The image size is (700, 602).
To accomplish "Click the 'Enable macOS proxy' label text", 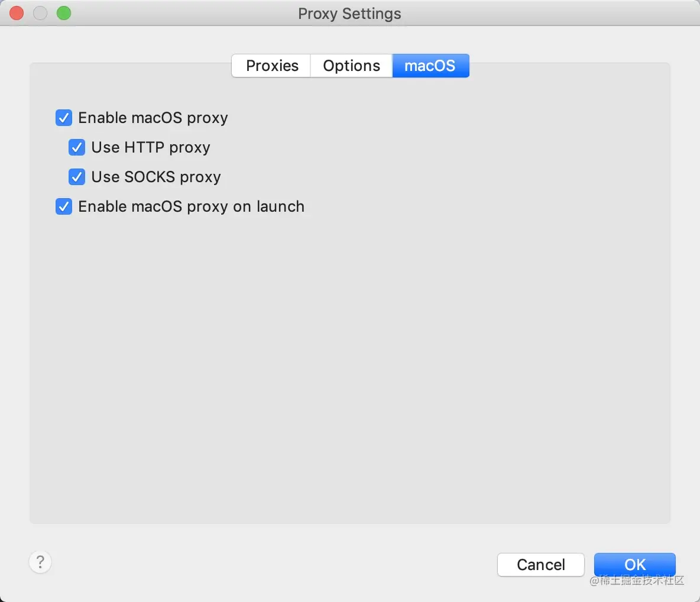I will click(153, 118).
